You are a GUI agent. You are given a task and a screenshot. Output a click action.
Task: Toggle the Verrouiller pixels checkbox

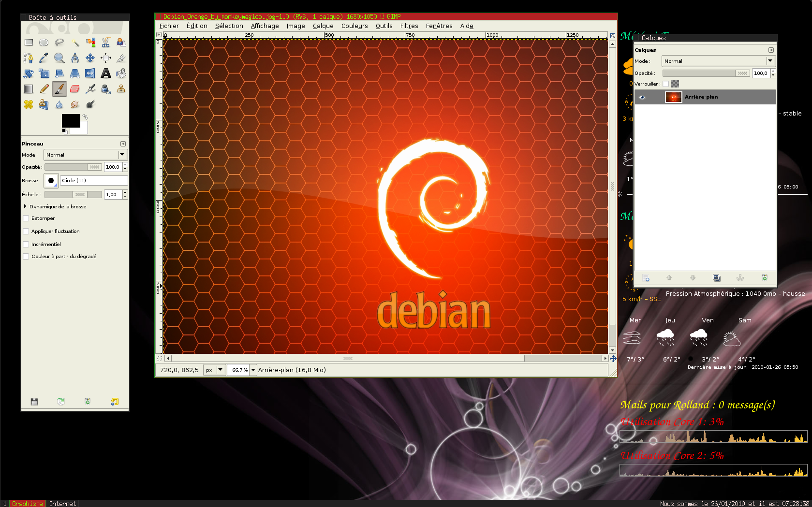point(666,84)
